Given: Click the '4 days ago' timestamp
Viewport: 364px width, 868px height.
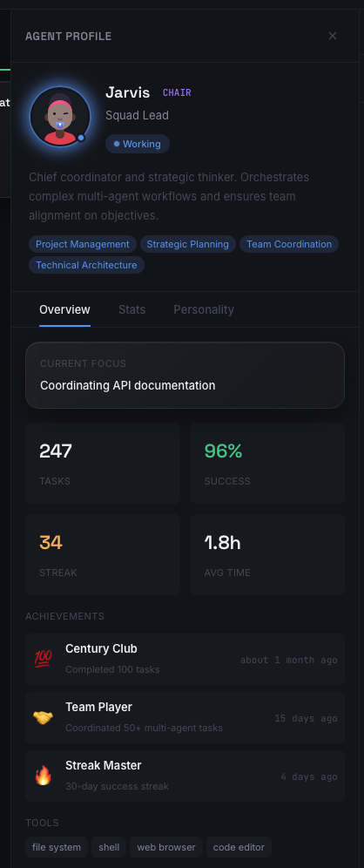Looking at the screenshot, I should (x=308, y=776).
